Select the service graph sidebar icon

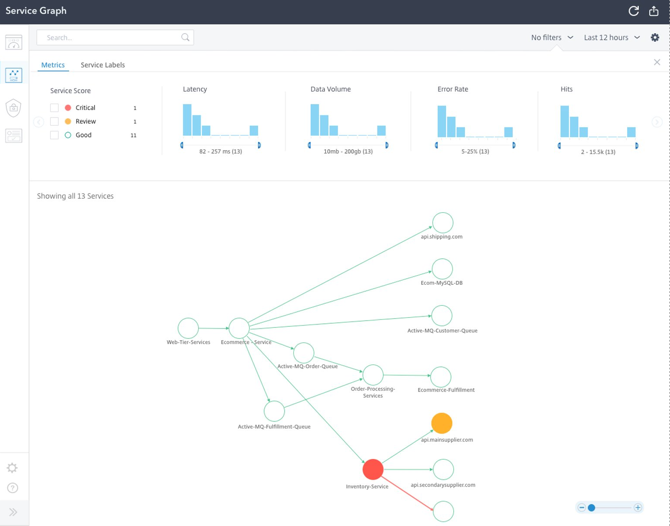(14, 75)
